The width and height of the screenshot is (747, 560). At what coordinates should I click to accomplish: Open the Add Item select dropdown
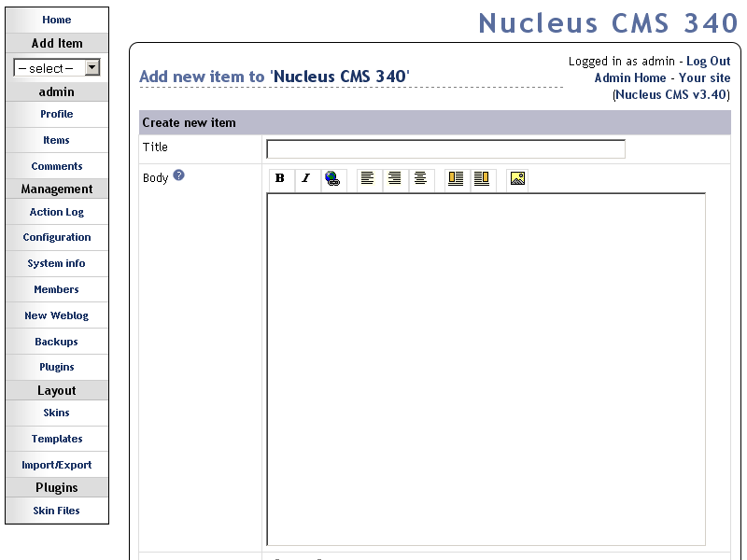click(57, 68)
